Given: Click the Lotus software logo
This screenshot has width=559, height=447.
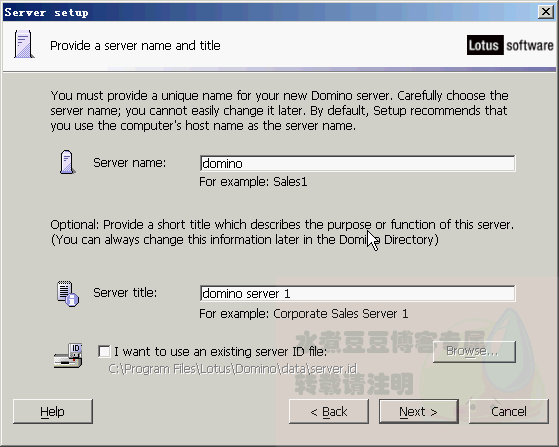Looking at the screenshot, I should click(x=510, y=45).
